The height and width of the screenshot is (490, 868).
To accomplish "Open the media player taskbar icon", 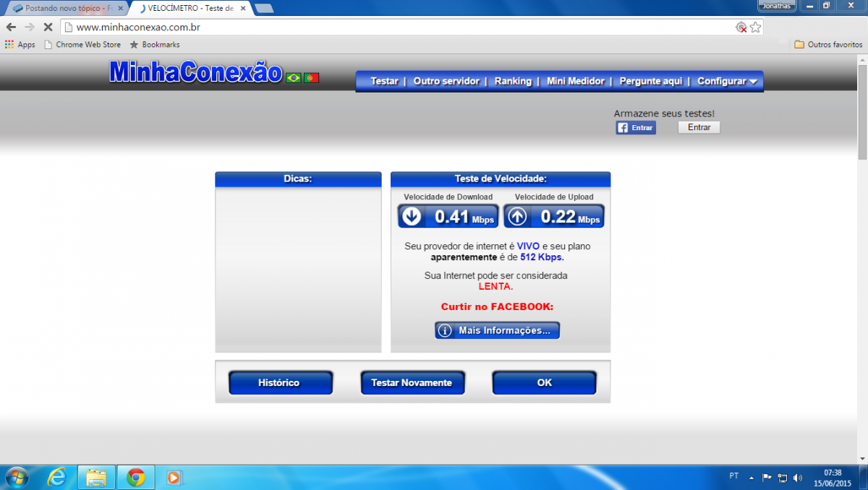I will 174,478.
